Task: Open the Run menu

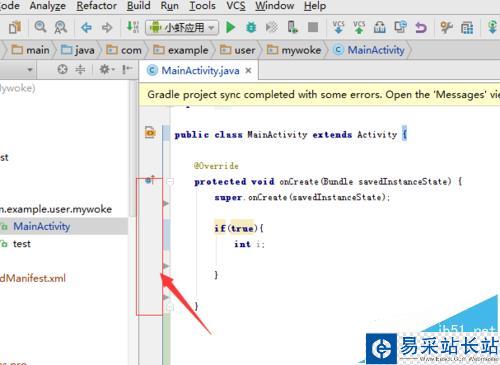Action: (x=169, y=6)
